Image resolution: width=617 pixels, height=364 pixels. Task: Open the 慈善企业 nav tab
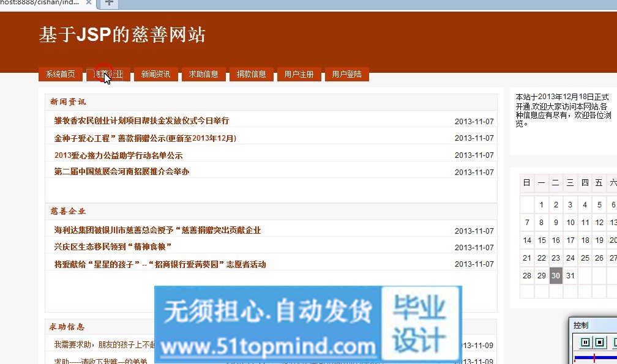pos(108,74)
